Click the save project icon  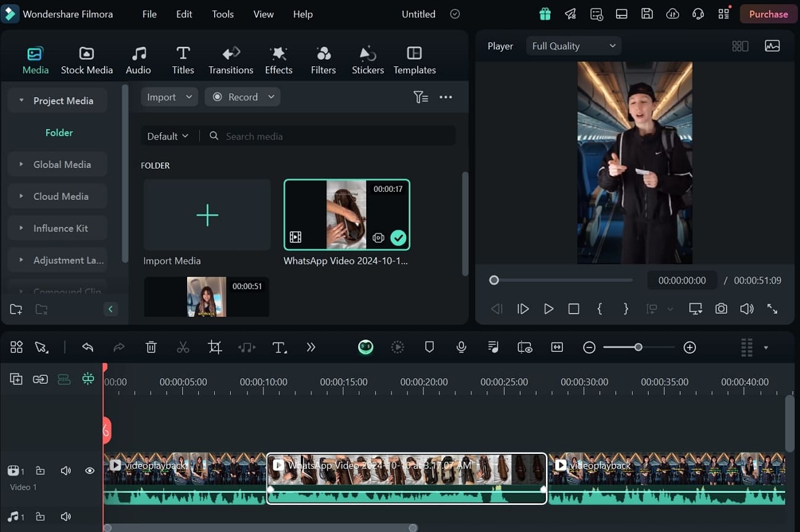point(647,14)
